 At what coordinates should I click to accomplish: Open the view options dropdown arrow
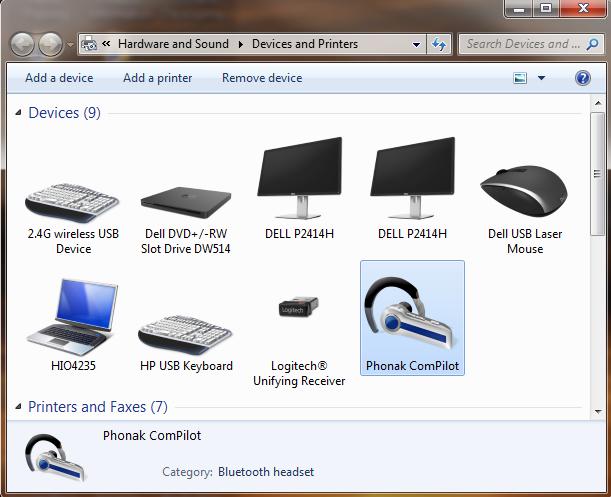point(541,78)
